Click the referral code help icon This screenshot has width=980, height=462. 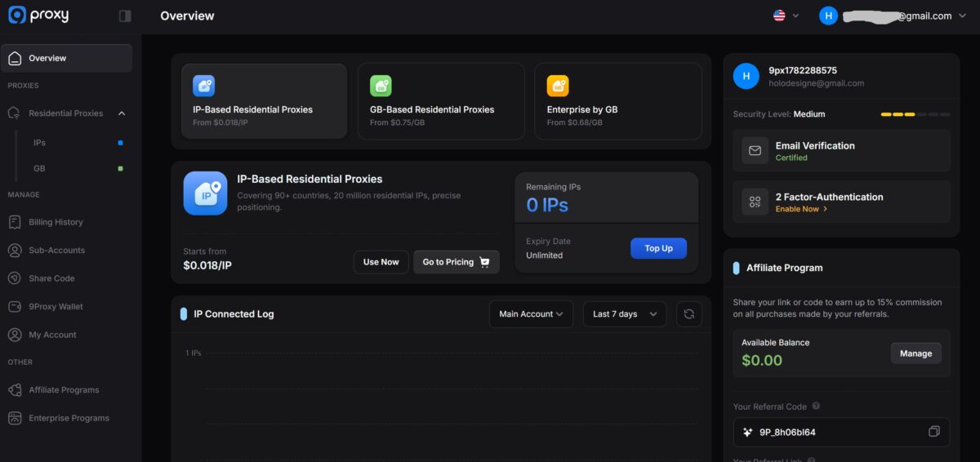coord(816,406)
